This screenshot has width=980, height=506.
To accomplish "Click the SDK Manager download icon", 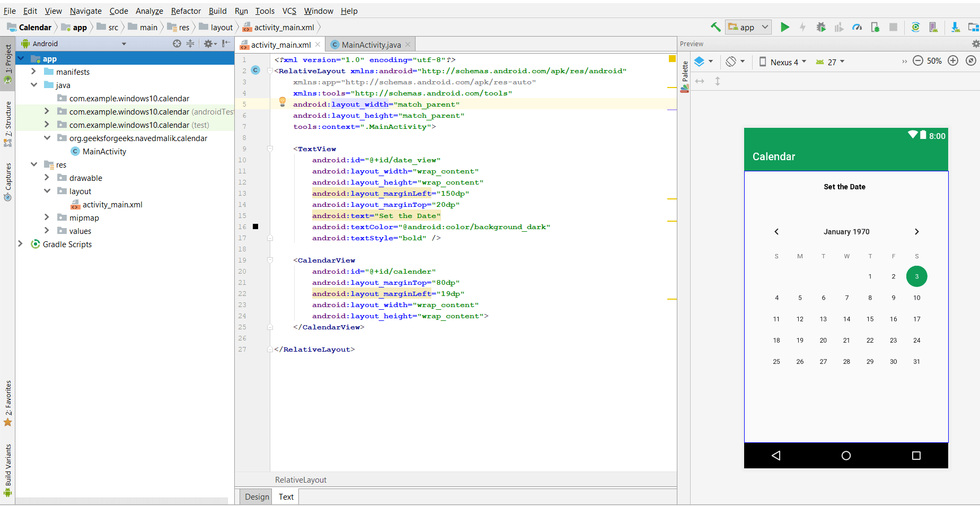I will [x=955, y=27].
